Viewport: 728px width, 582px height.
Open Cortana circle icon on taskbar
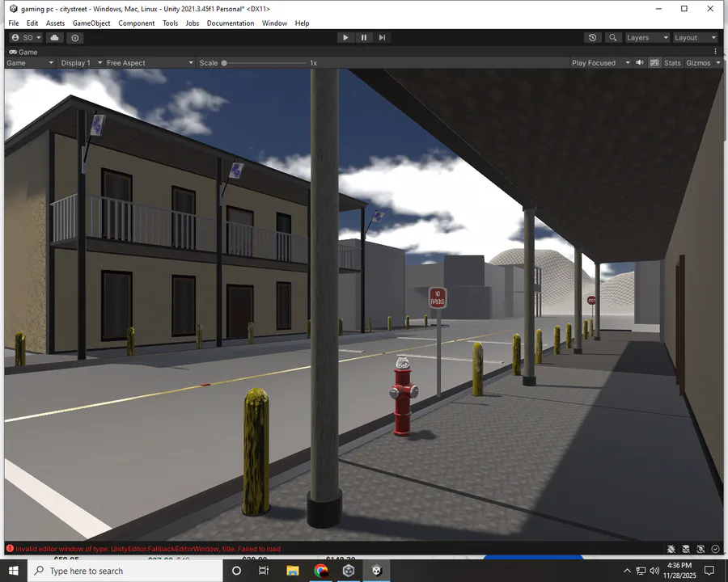click(x=236, y=571)
